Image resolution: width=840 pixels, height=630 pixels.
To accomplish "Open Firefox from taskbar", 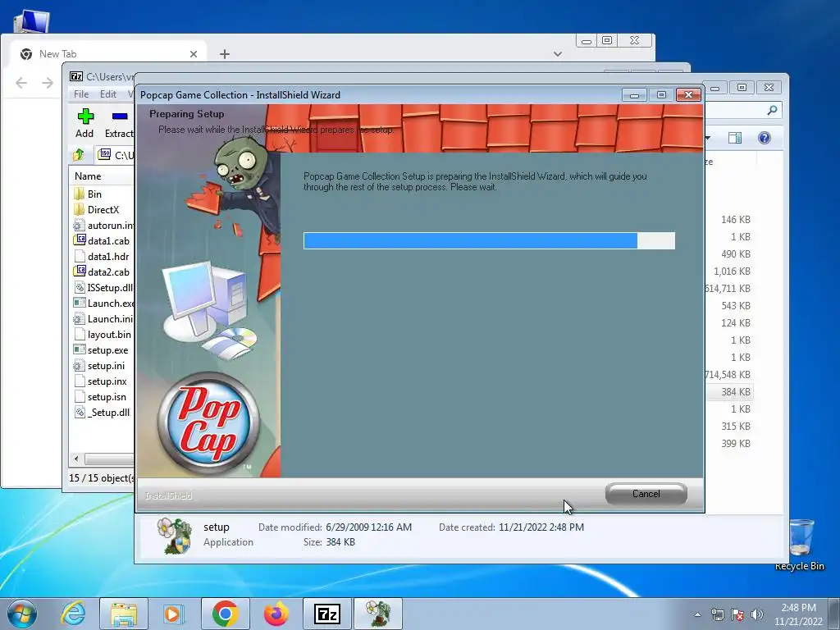I will tap(276, 614).
